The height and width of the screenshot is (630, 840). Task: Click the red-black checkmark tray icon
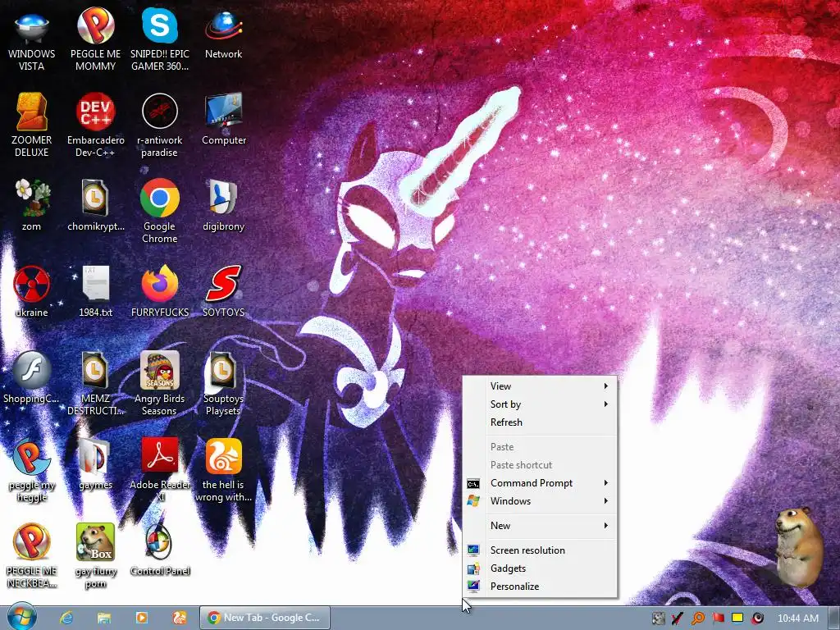click(678, 619)
